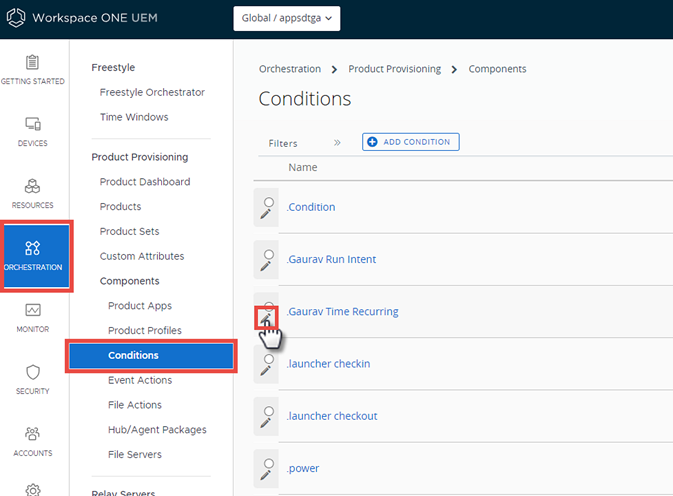
Task: Open File Actions under Components
Action: (x=135, y=405)
